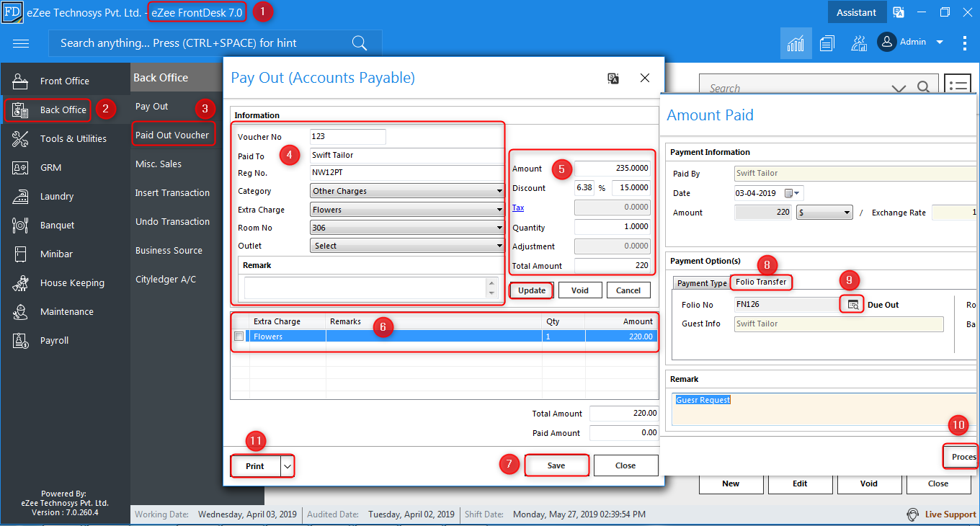Click the Update button
This screenshot has width=980, height=526.
(532, 290)
